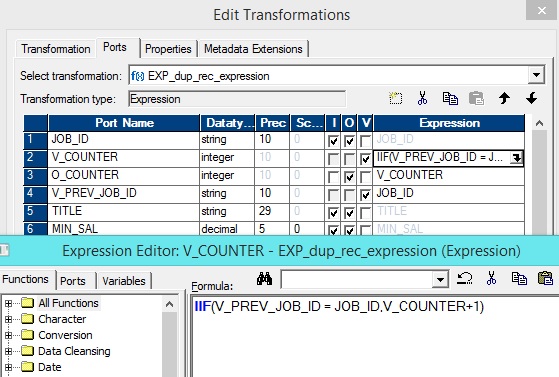Toggle the variable checkbox for V_PREV_JOB_ID
This screenshot has height=377, width=559.
click(x=365, y=195)
